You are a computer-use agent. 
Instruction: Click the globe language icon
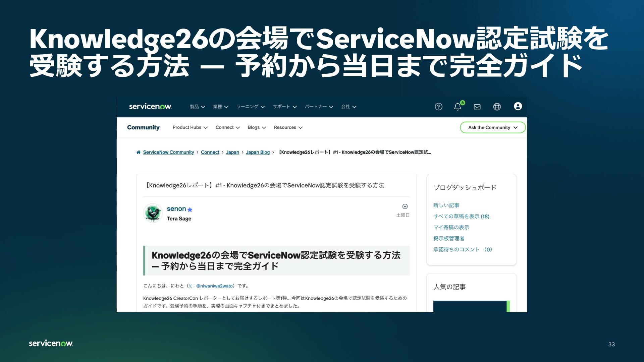[497, 107]
